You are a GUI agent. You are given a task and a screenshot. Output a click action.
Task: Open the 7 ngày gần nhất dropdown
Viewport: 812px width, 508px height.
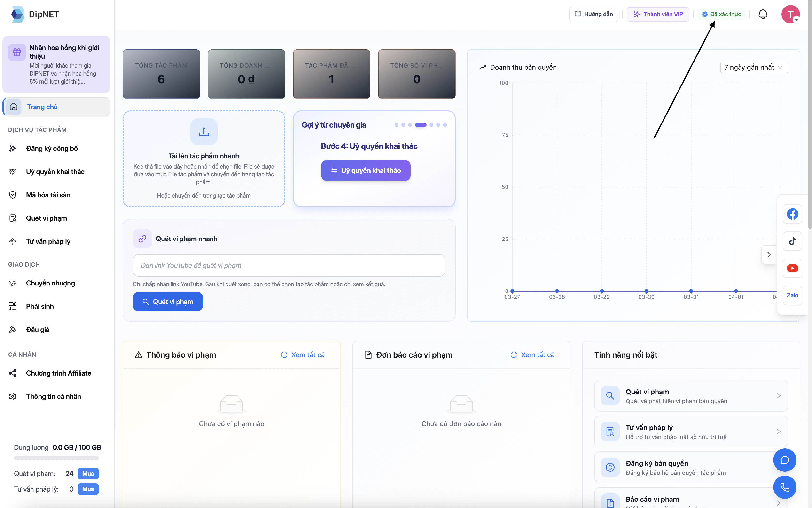click(754, 67)
